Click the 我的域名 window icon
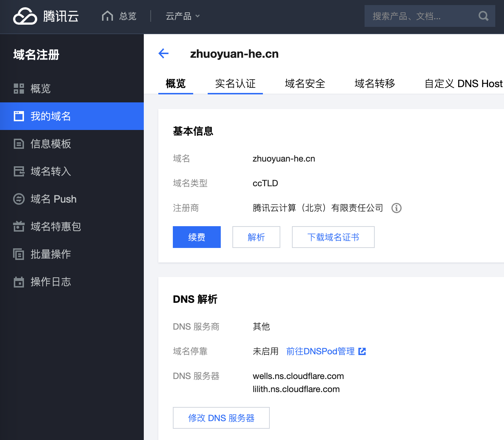The width and height of the screenshot is (504, 440). click(x=19, y=116)
